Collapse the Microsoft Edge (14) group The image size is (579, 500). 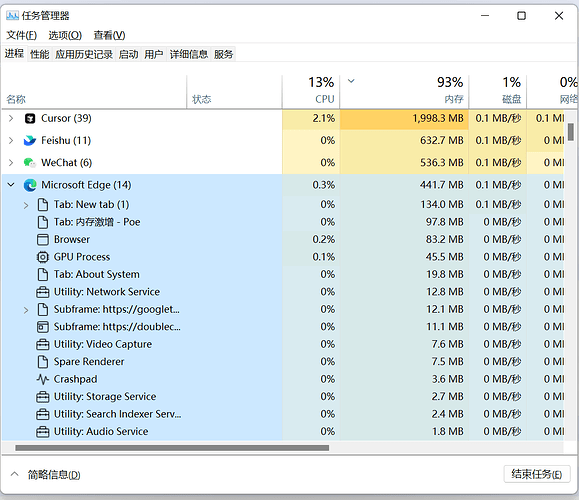click(x=11, y=185)
